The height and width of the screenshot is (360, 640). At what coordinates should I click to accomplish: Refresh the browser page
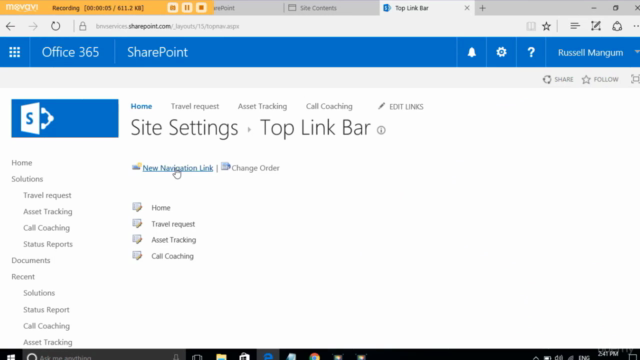coord(56,27)
